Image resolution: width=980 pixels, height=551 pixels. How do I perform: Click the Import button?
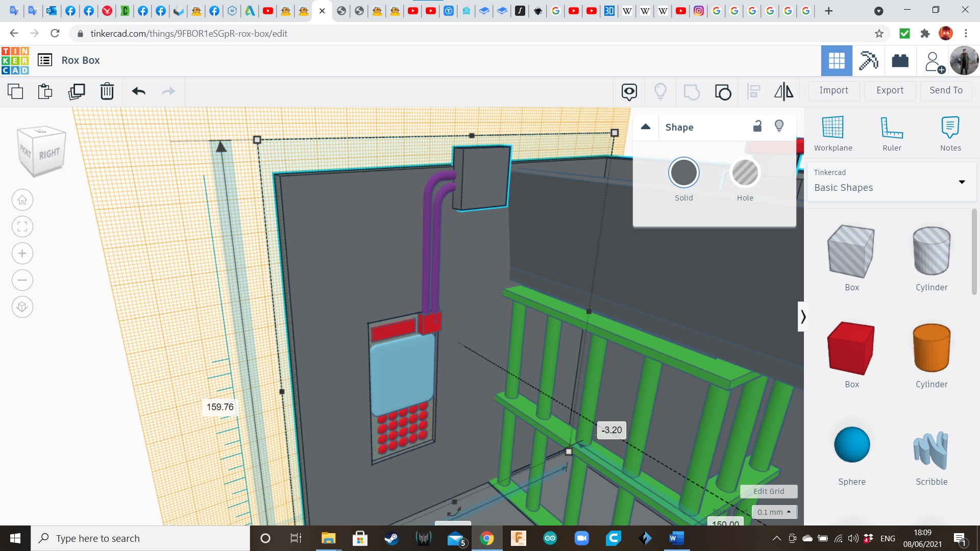(834, 90)
